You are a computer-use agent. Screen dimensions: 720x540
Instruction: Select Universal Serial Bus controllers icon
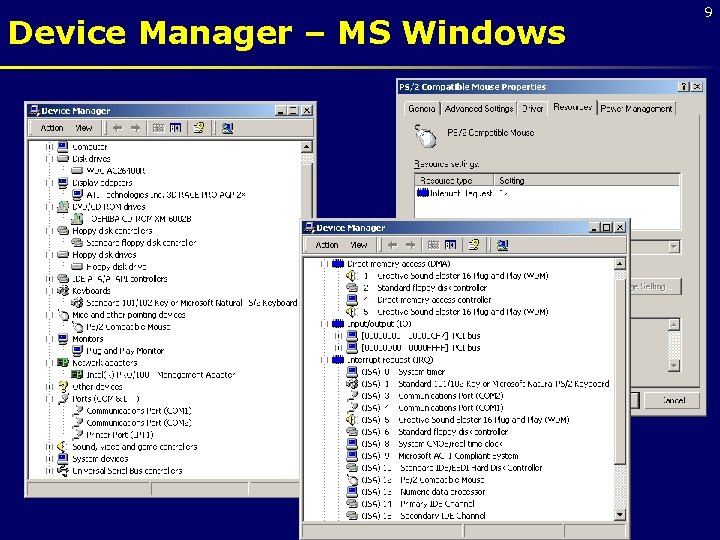click(x=62, y=471)
